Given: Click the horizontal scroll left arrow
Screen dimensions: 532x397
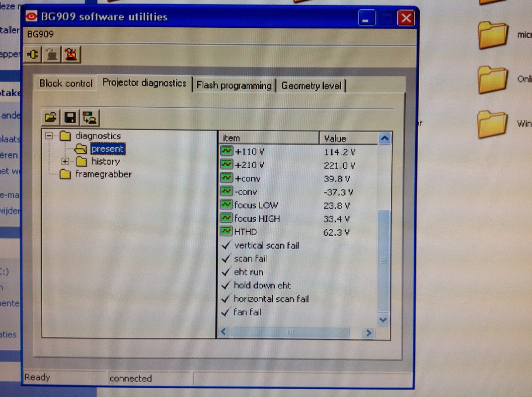Looking at the screenshot, I should coord(224,332).
